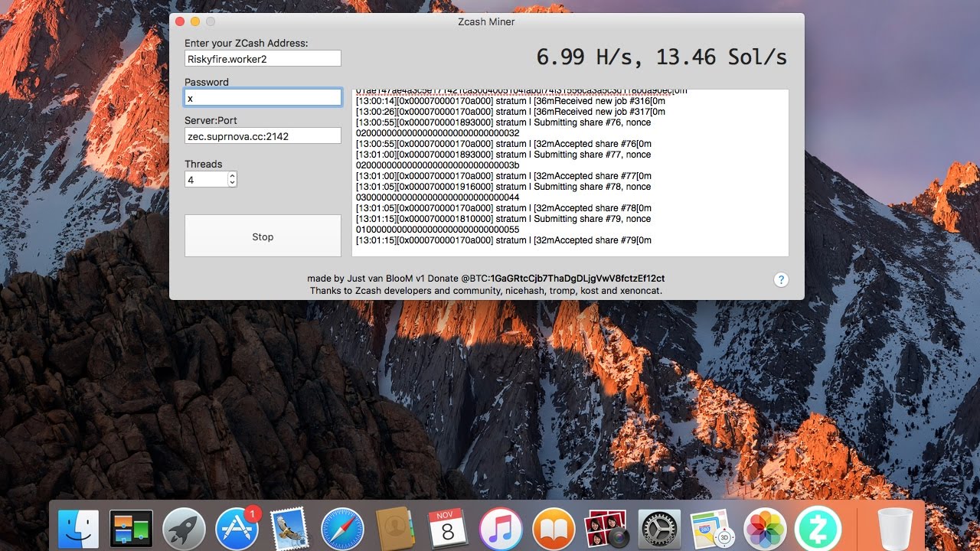Click 'Enter your ZCash Address:' label

247,44
